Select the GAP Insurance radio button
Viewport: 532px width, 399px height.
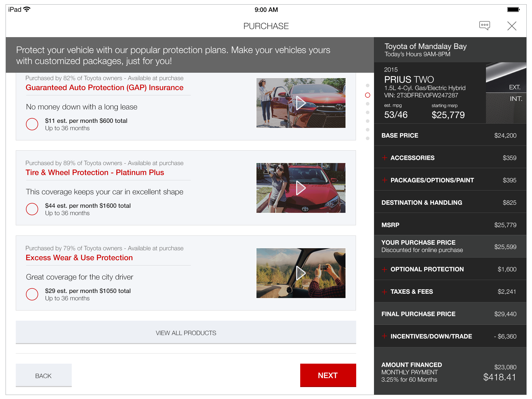32,124
